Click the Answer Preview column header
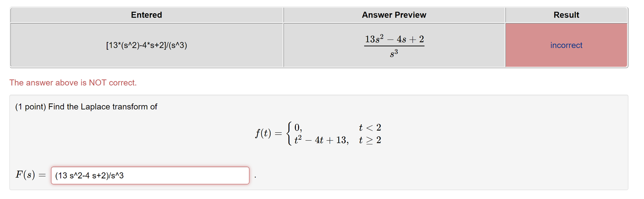The image size is (644, 199). tap(394, 15)
